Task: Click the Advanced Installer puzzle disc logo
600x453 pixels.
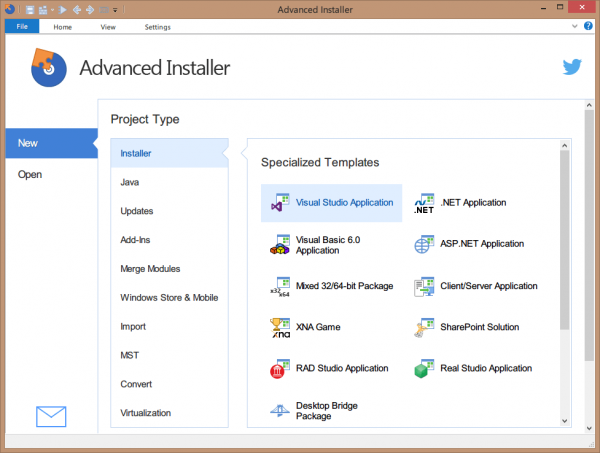Action: (49, 67)
